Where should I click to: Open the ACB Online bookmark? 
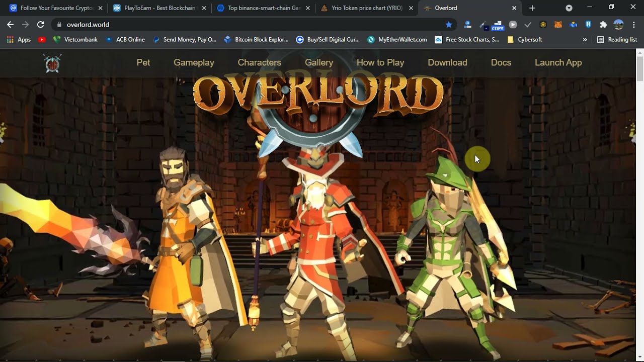tap(125, 39)
